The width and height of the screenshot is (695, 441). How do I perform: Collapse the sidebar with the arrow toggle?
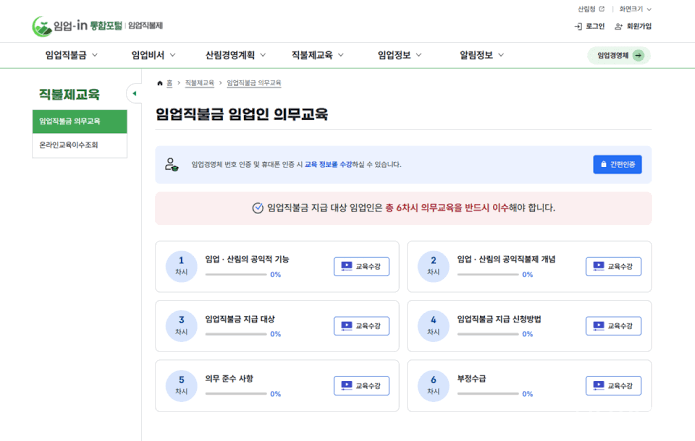(134, 94)
